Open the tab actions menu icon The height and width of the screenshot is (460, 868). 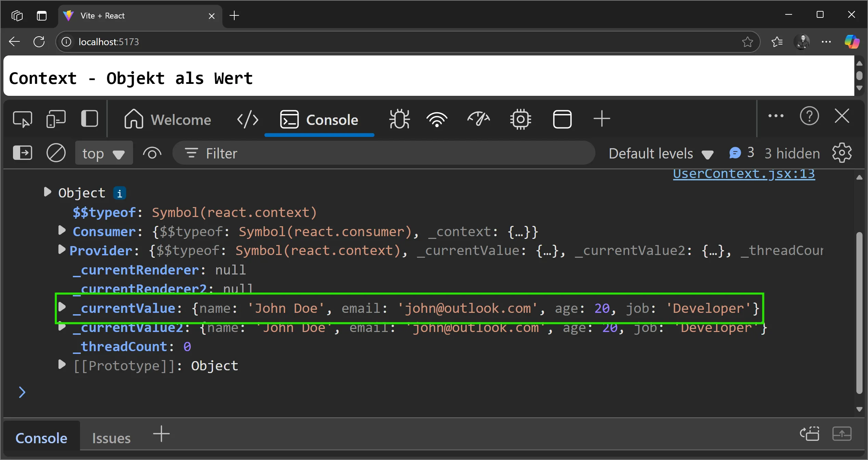[42, 15]
